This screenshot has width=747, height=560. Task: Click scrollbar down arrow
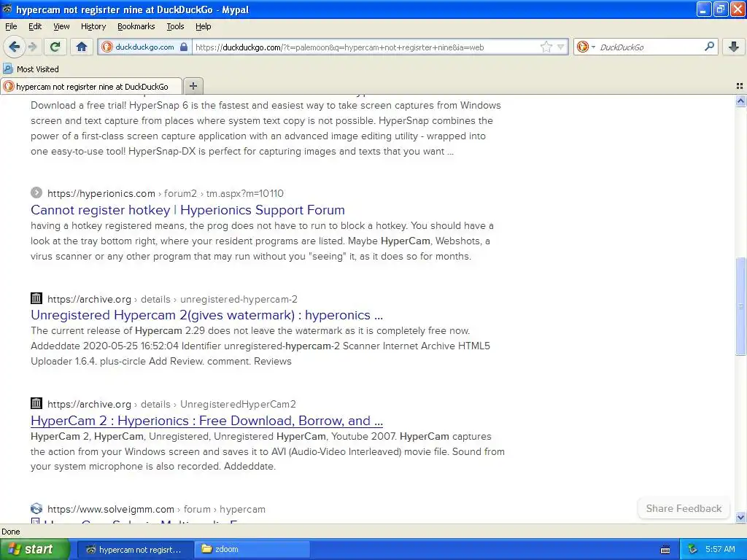tap(740, 518)
